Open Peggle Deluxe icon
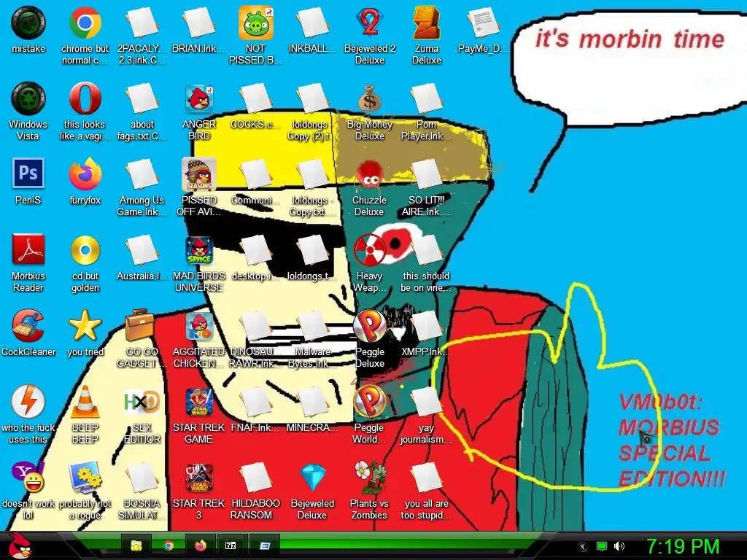Screen dimensions: 747x560 (x=370, y=326)
